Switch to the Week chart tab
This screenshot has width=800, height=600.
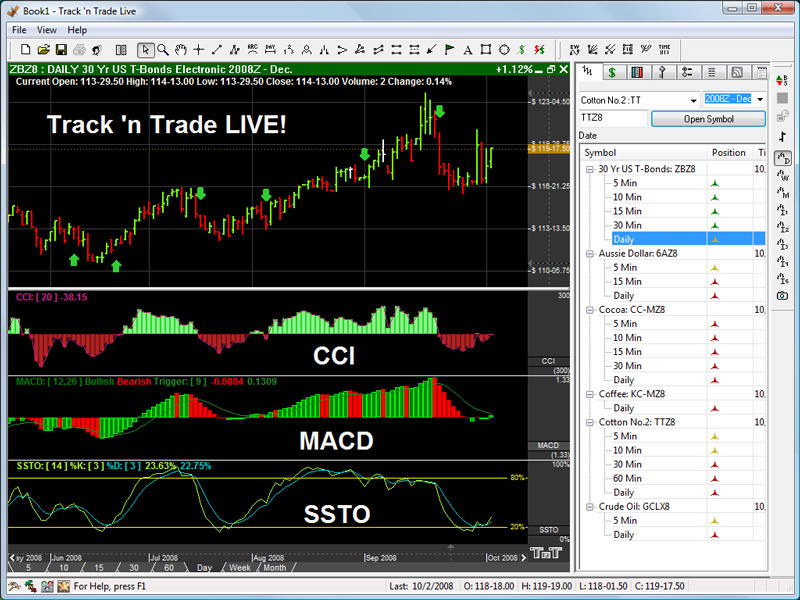pyautogui.click(x=239, y=567)
